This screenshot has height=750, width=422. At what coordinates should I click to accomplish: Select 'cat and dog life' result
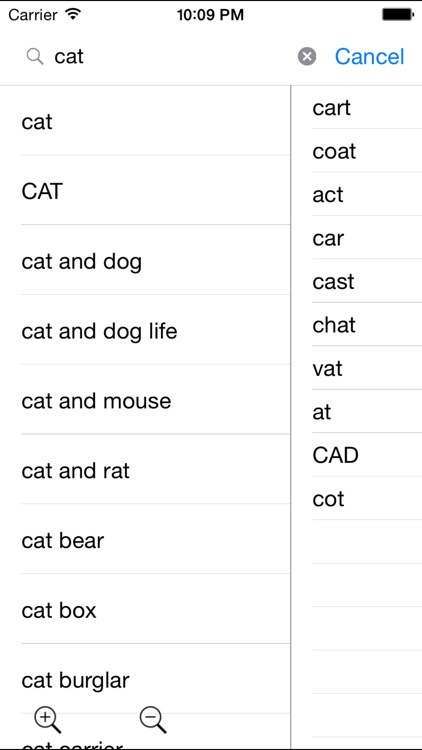[x=145, y=330]
